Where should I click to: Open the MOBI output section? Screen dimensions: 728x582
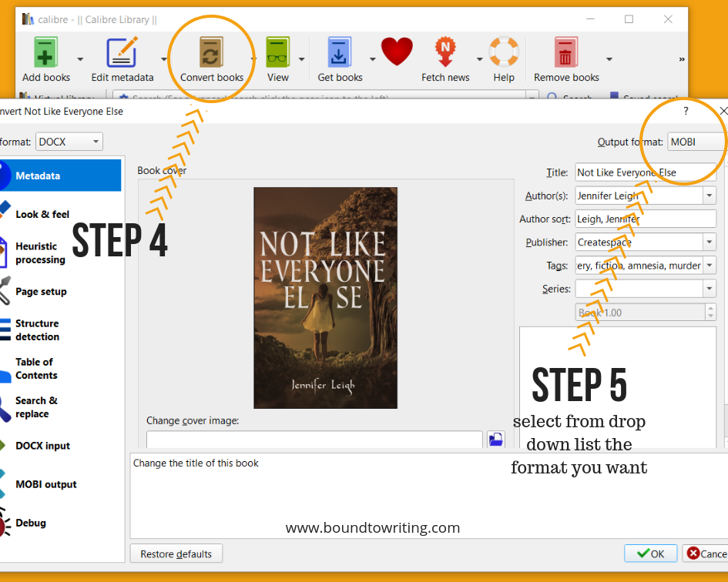(60, 484)
